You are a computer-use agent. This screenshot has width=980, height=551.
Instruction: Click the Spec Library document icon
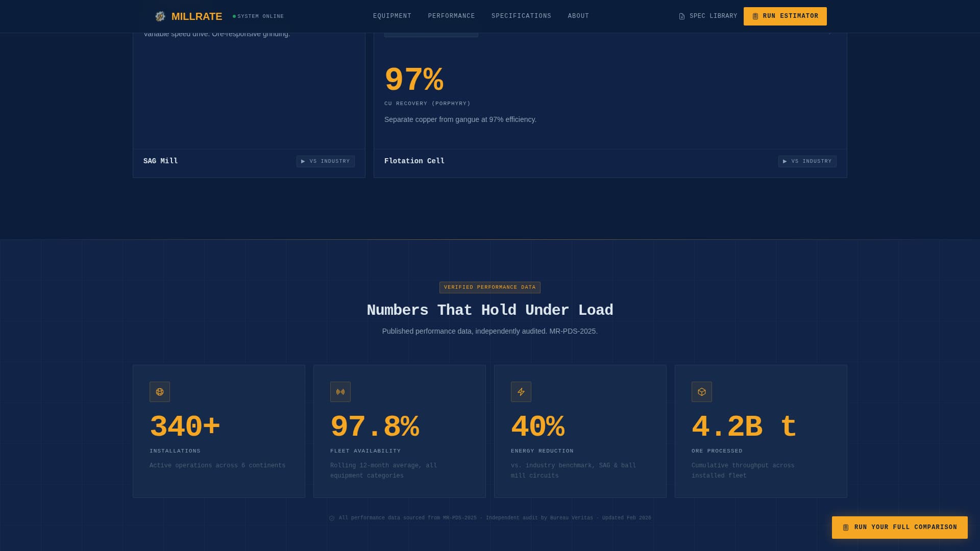coord(682,16)
